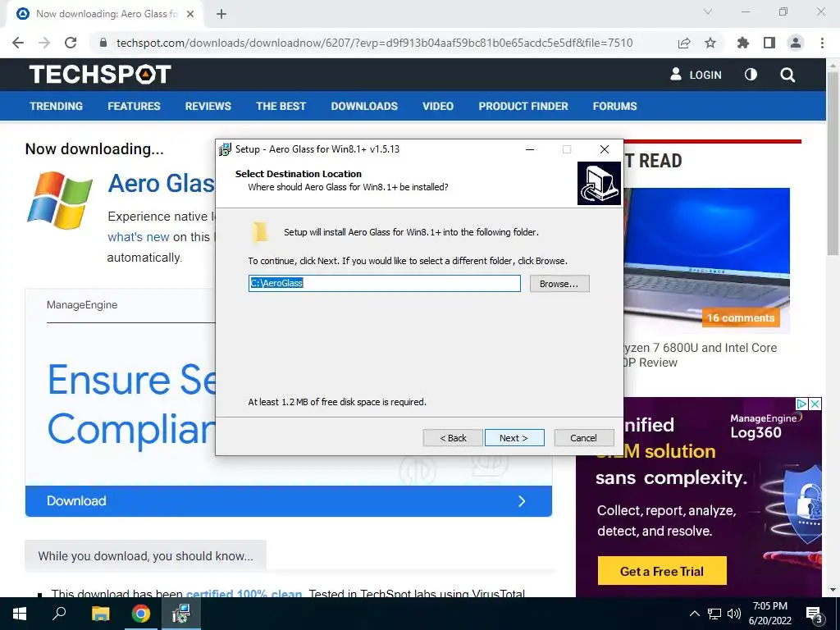This screenshot has width=840, height=630.
Task: Open a new browser tab
Action: (221, 14)
